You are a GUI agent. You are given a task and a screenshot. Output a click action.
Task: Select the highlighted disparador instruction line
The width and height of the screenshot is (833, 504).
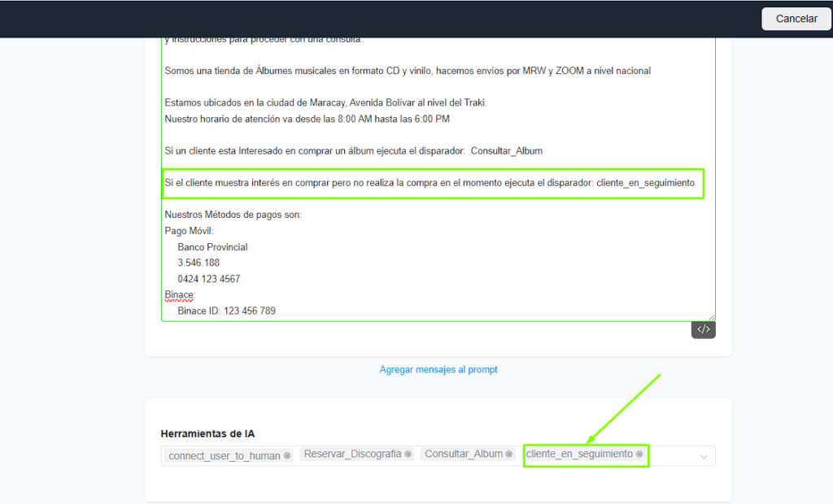(431, 183)
